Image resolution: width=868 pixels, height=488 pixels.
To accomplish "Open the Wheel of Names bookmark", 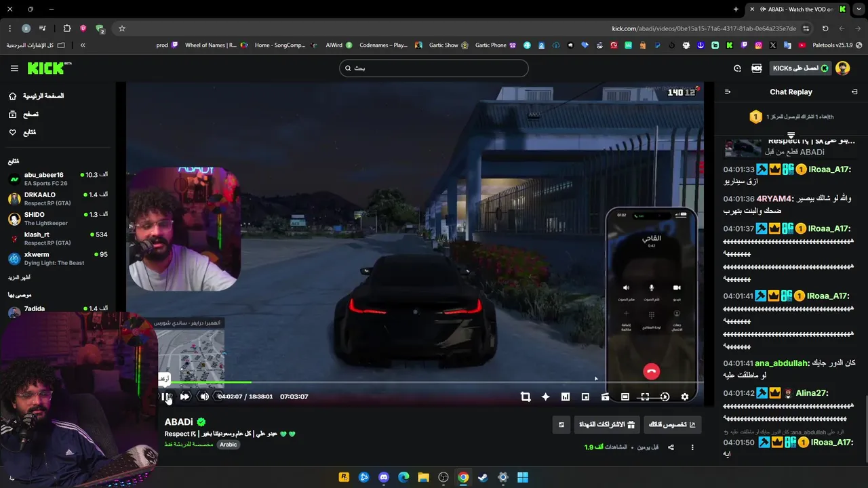I will (216, 45).
